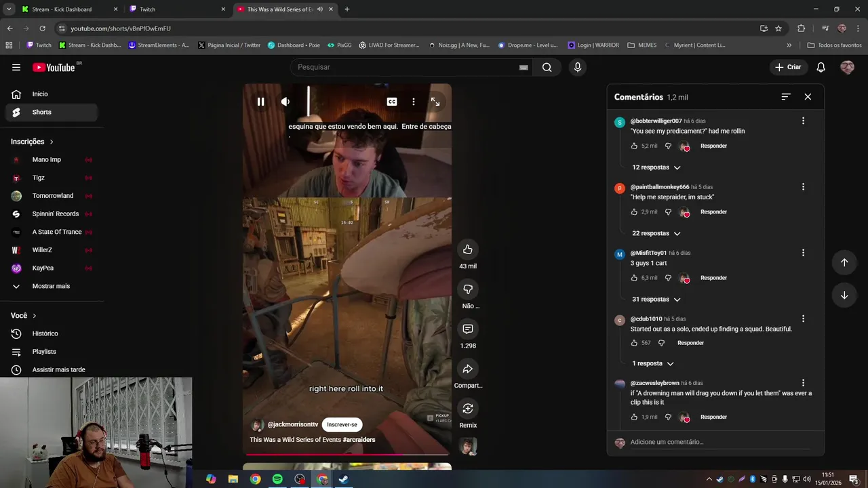The image size is (868, 488).
Task: Open a new browser tab
Action: coord(347,9)
